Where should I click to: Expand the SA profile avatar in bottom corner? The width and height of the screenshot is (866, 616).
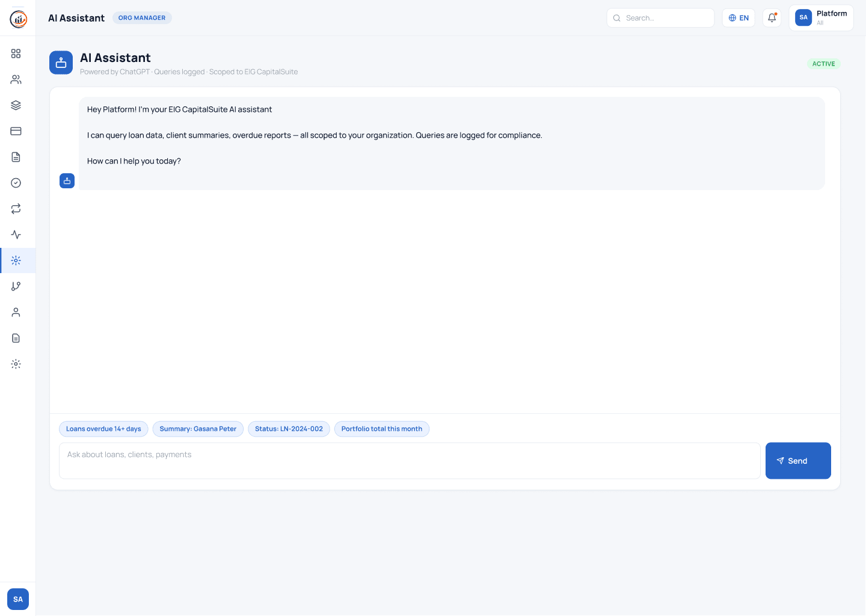tap(17, 599)
